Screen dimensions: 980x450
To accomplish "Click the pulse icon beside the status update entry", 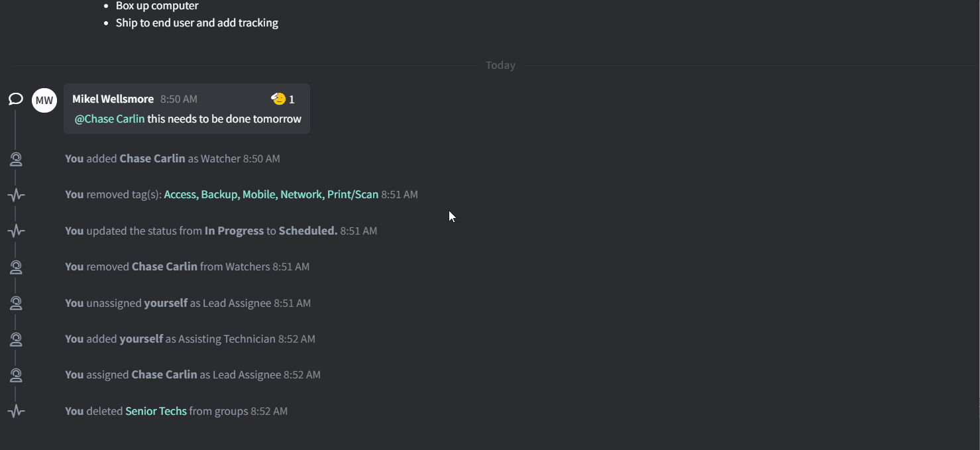I will tap(16, 231).
